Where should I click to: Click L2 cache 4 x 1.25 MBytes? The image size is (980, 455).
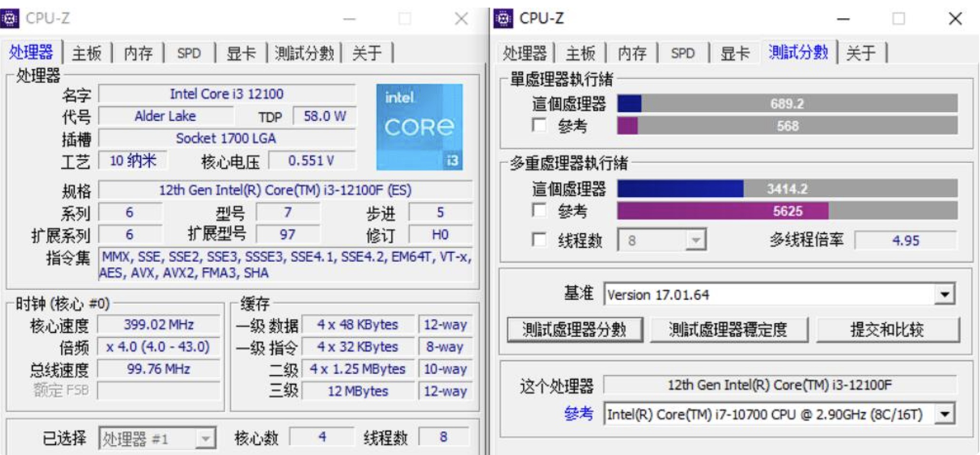tap(358, 369)
